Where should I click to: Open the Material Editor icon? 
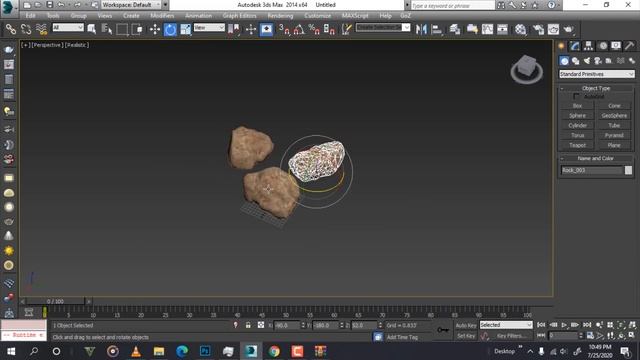click(x=520, y=29)
